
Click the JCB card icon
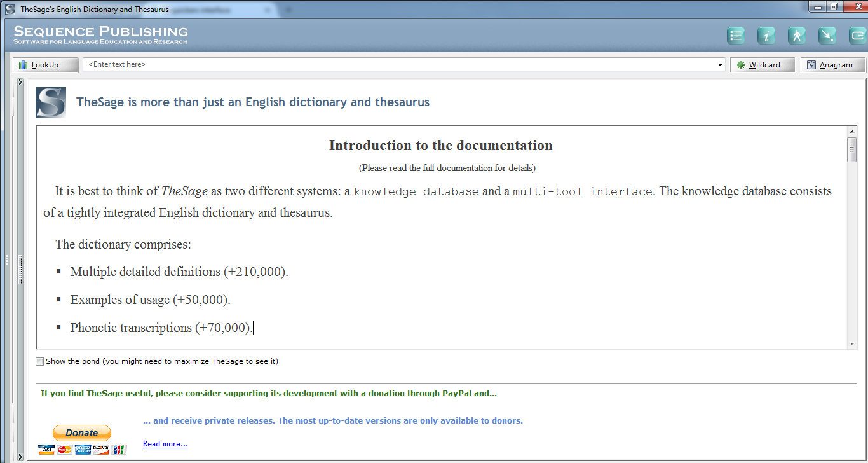coord(119,450)
